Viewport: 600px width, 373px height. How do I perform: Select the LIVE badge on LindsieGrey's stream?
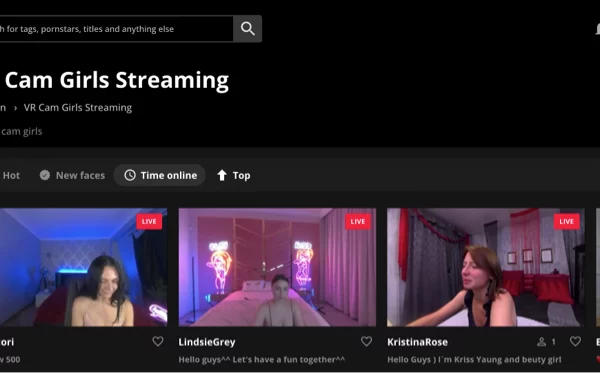358,222
